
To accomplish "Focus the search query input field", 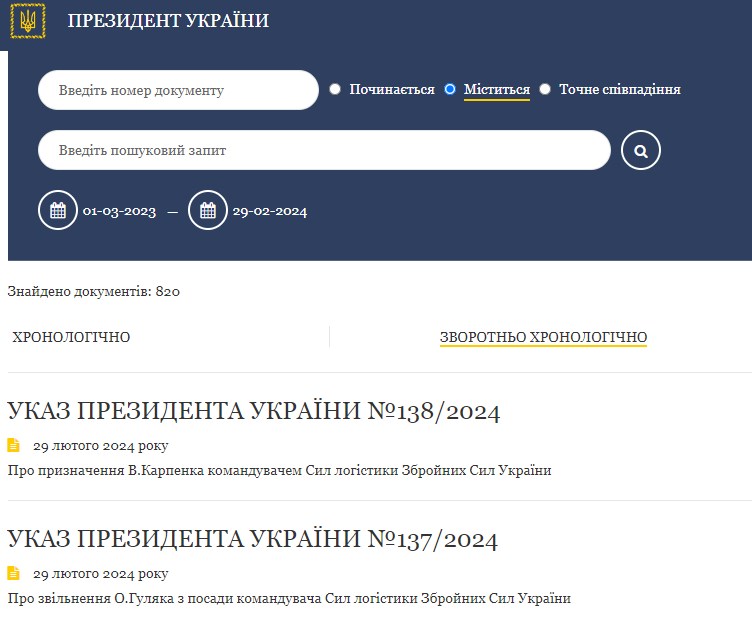I will (324, 150).
